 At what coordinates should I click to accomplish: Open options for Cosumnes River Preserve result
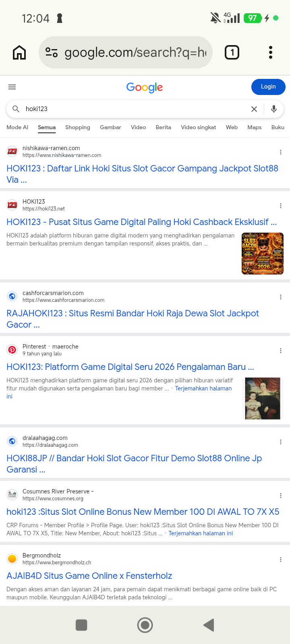(x=281, y=495)
